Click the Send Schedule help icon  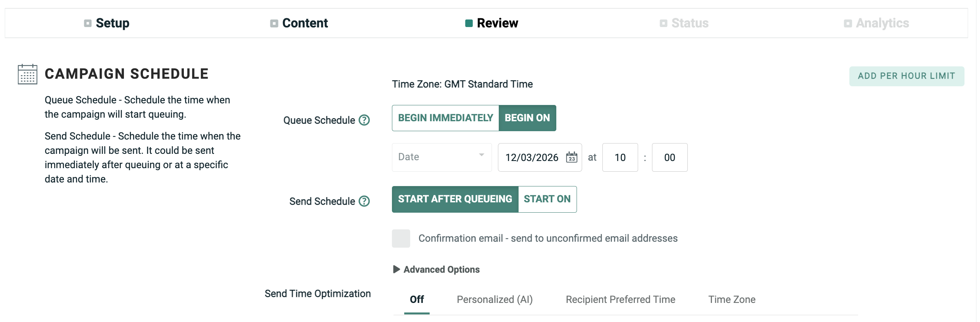click(364, 201)
